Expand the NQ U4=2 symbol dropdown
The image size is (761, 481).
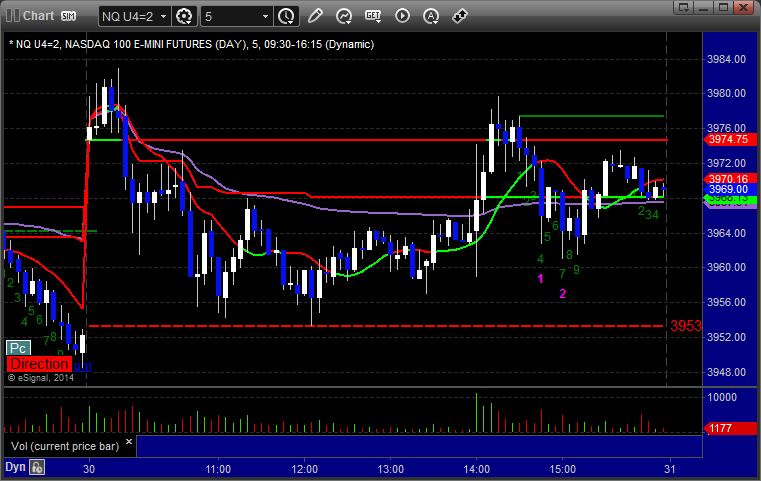point(164,17)
